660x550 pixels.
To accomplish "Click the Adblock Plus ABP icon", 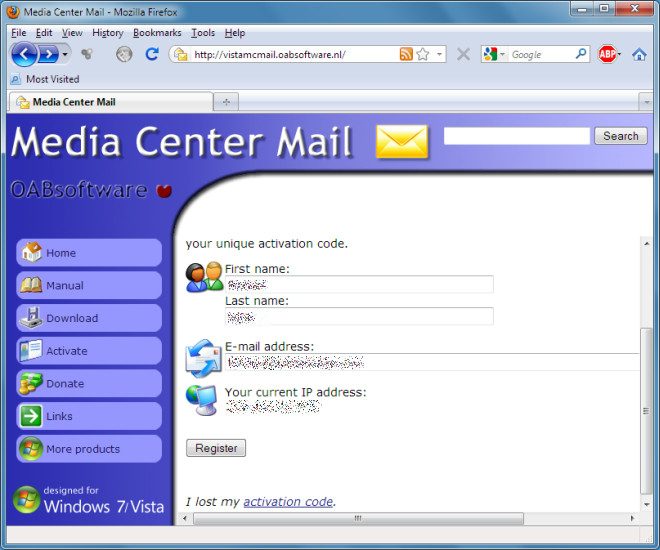I will [x=608, y=54].
